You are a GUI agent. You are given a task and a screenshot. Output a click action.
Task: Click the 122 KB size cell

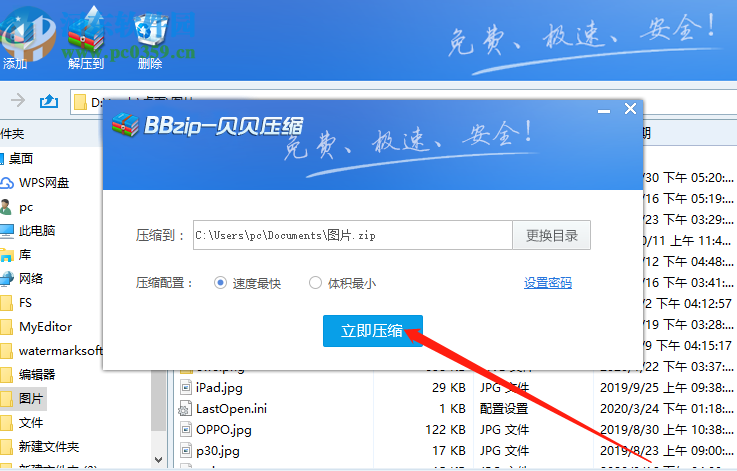pos(445,430)
